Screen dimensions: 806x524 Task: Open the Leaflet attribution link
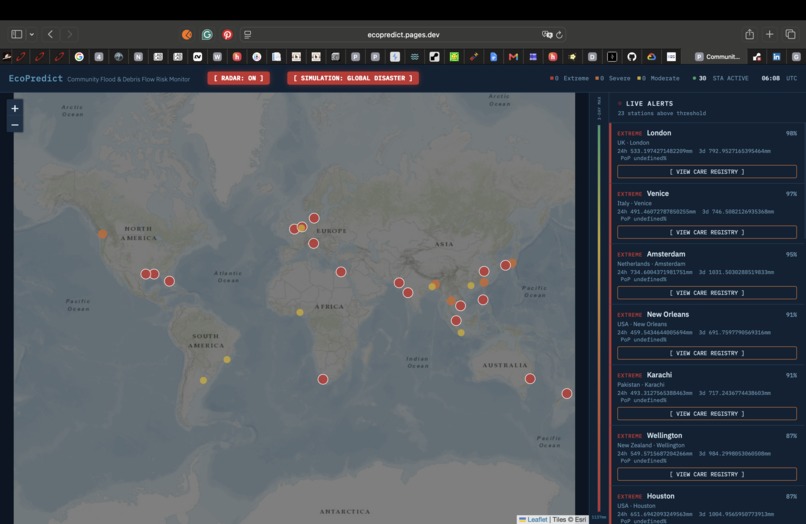tap(537, 519)
